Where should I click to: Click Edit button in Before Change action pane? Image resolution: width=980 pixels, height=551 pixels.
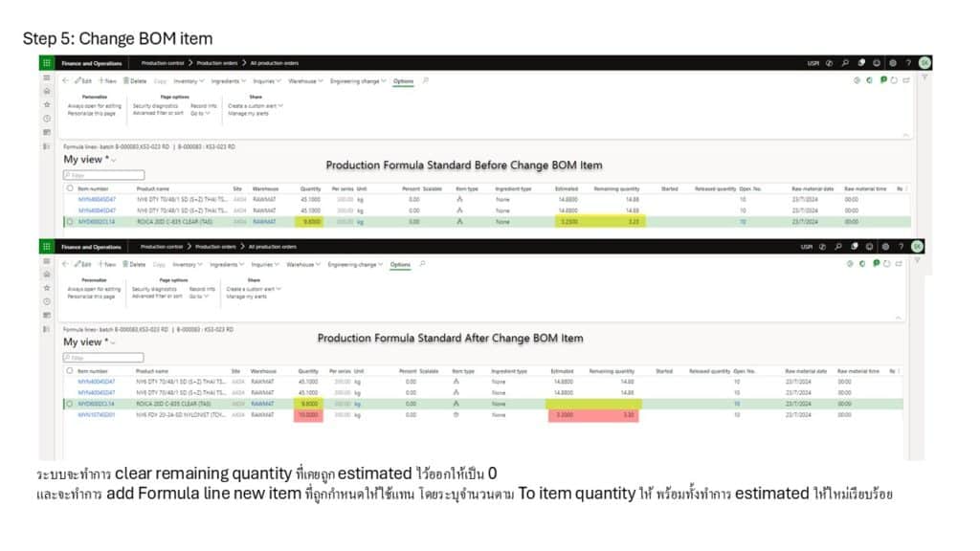(x=83, y=81)
